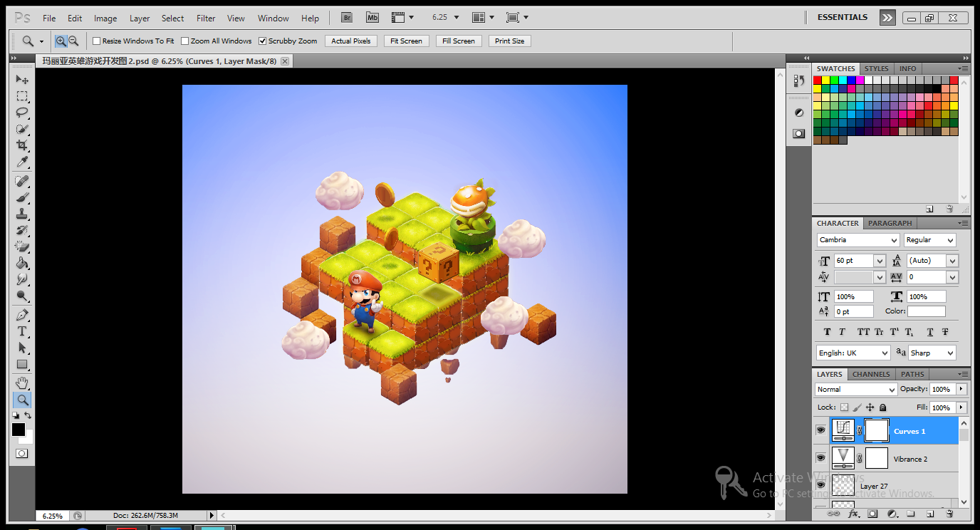Click the Fit Screen button

406,41
